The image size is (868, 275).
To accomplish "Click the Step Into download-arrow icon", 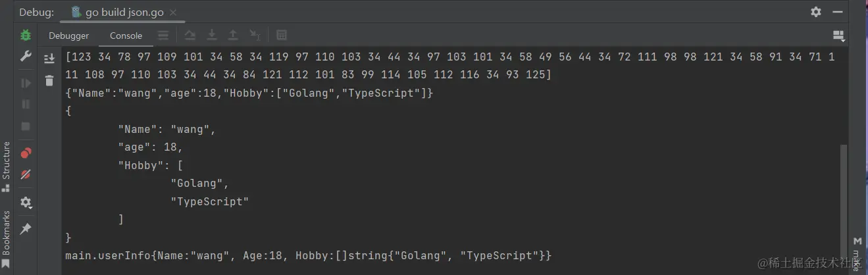I will pyautogui.click(x=211, y=36).
